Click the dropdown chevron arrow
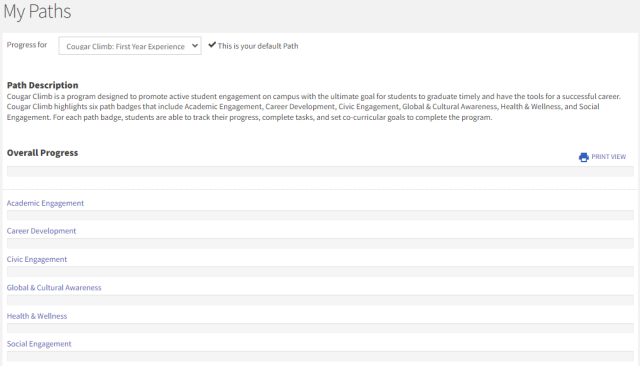Image resolution: width=640 pixels, height=366 pixels. [x=195, y=46]
